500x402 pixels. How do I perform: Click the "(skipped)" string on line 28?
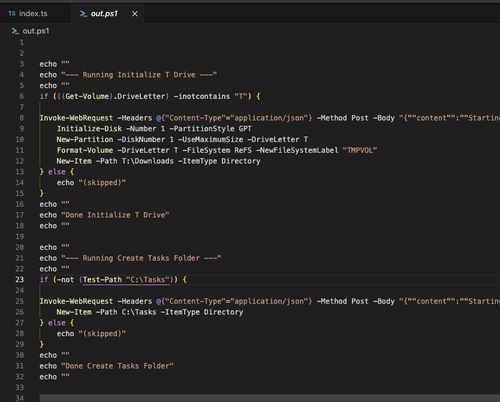pyautogui.click(x=102, y=334)
